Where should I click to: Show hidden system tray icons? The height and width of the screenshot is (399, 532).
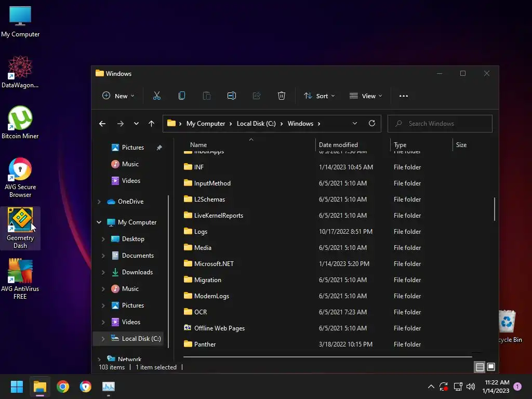pyautogui.click(x=431, y=387)
